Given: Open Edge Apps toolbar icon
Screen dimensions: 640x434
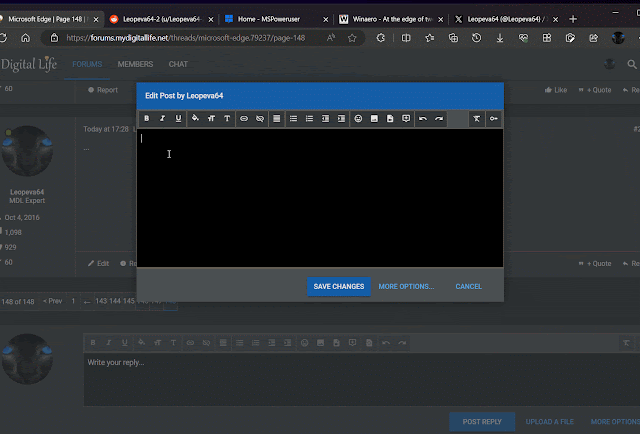Looking at the screenshot, I should coord(547,38).
